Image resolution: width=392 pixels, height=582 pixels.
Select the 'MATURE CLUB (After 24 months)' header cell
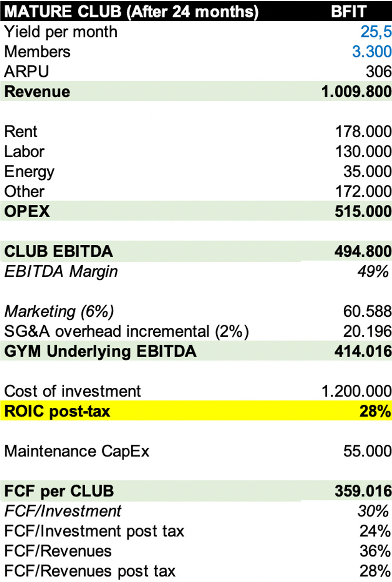coord(131,12)
